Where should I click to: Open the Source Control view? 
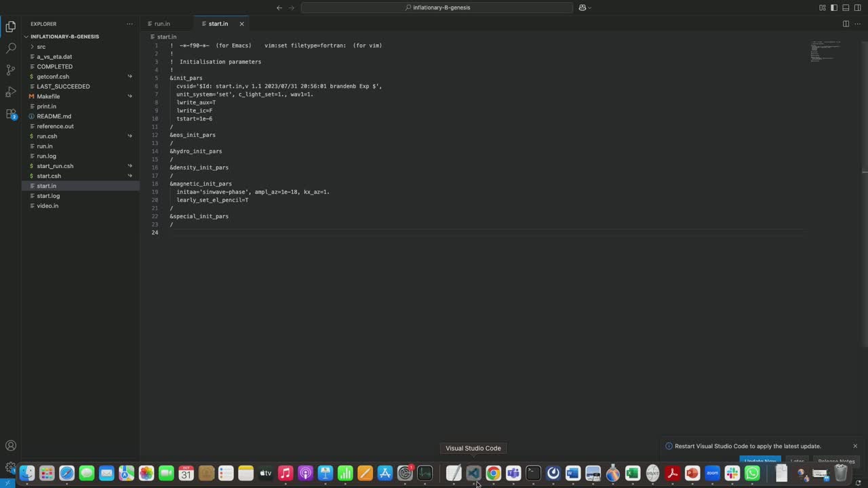pos(11,70)
